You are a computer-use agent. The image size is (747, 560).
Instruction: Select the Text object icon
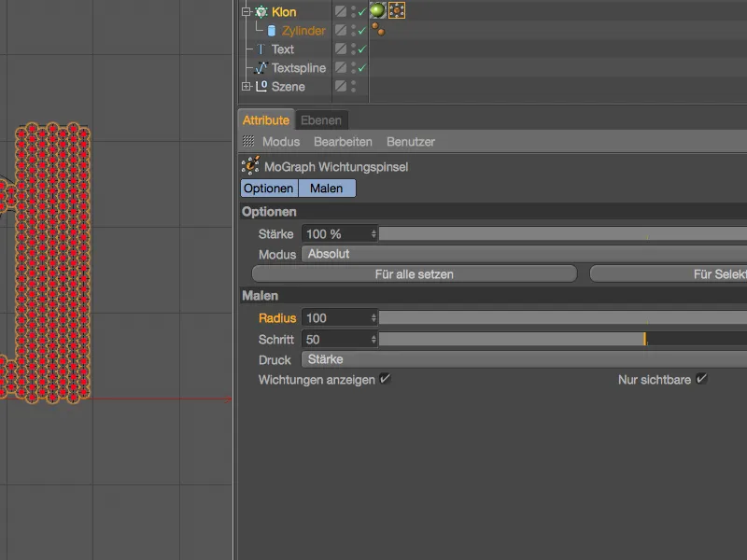[261, 49]
